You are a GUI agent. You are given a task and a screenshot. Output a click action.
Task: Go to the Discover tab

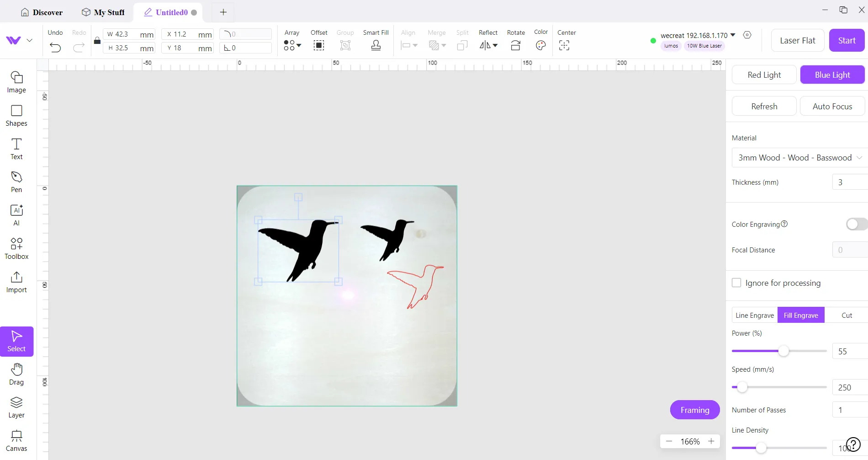point(42,12)
